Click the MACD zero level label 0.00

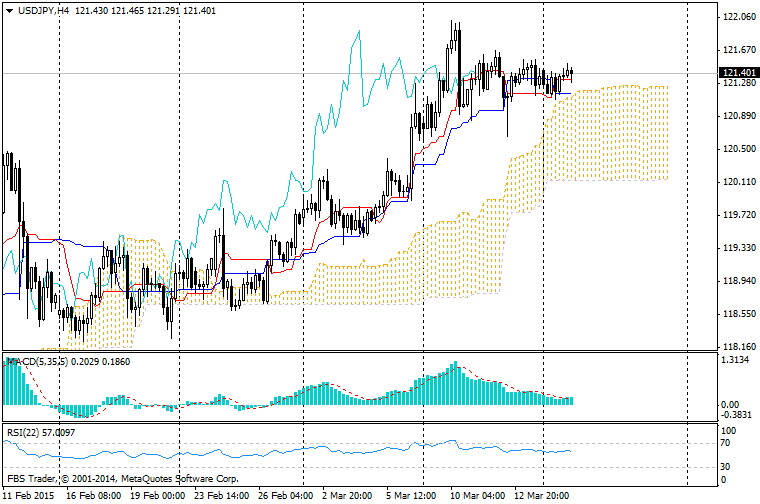tap(730, 405)
